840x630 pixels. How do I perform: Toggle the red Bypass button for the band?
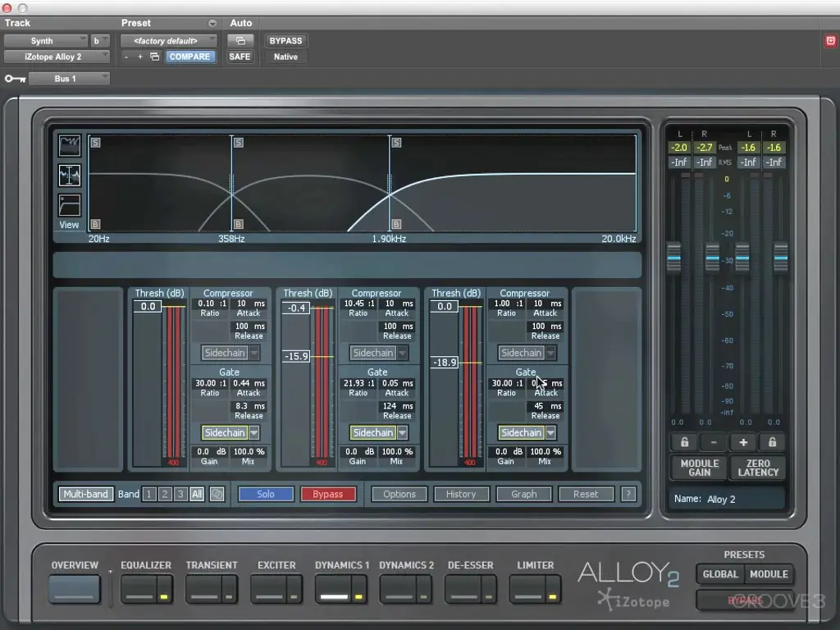tap(328, 494)
